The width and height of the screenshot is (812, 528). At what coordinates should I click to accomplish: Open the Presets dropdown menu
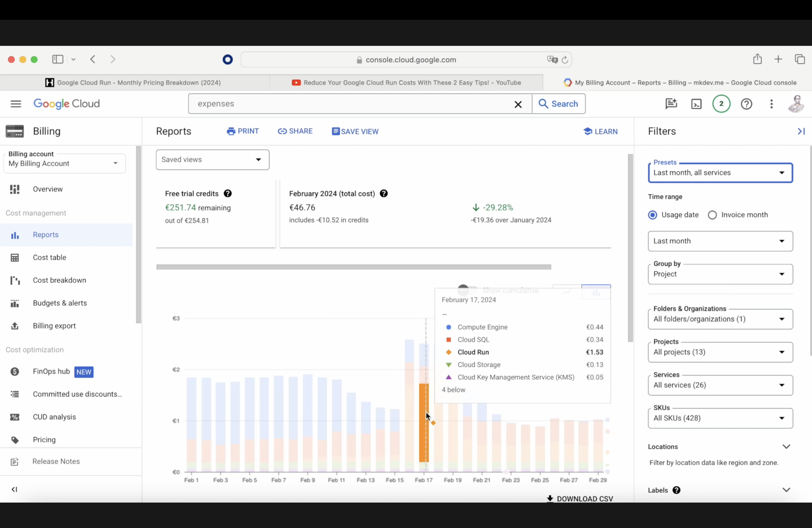[720, 172]
